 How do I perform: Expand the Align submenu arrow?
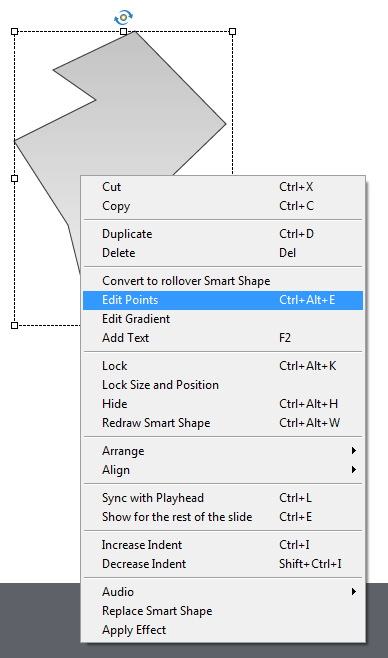tap(354, 470)
